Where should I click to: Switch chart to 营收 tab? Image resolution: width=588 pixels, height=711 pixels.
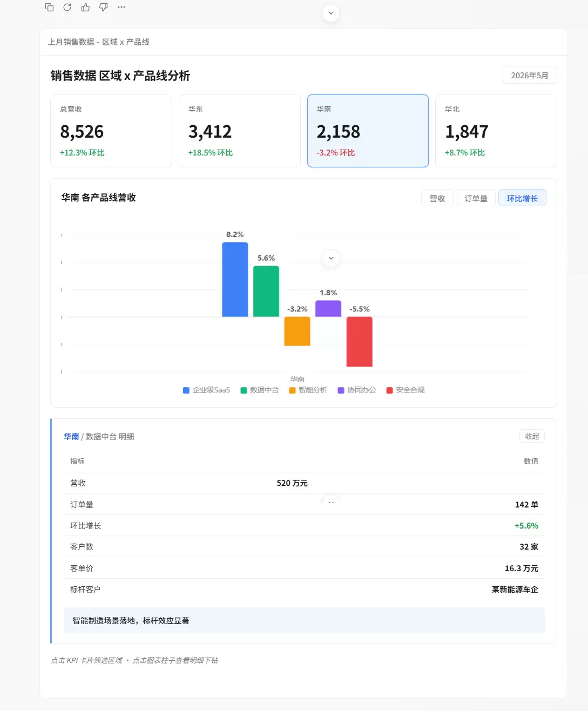click(437, 198)
